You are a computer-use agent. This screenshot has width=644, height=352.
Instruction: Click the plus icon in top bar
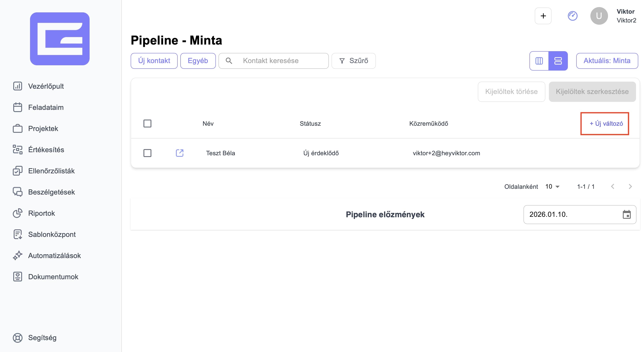[543, 16]
